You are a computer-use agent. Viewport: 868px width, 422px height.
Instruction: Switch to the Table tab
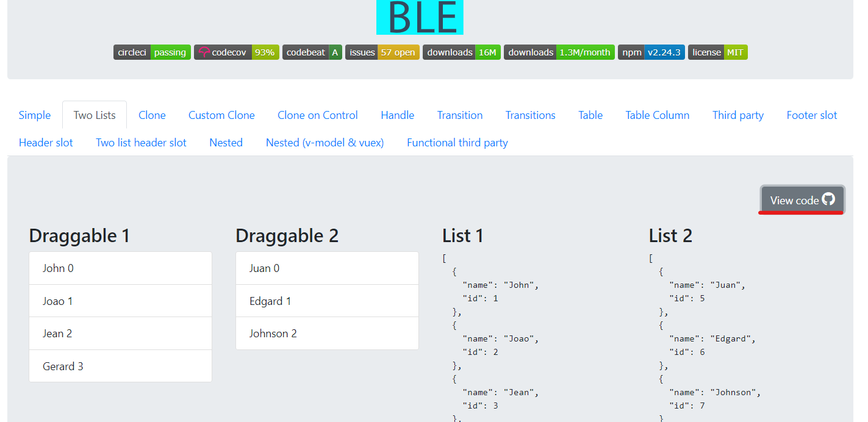coord(590,115)
